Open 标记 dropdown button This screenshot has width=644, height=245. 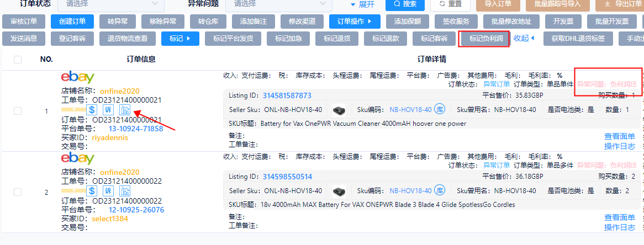(180, 39)
